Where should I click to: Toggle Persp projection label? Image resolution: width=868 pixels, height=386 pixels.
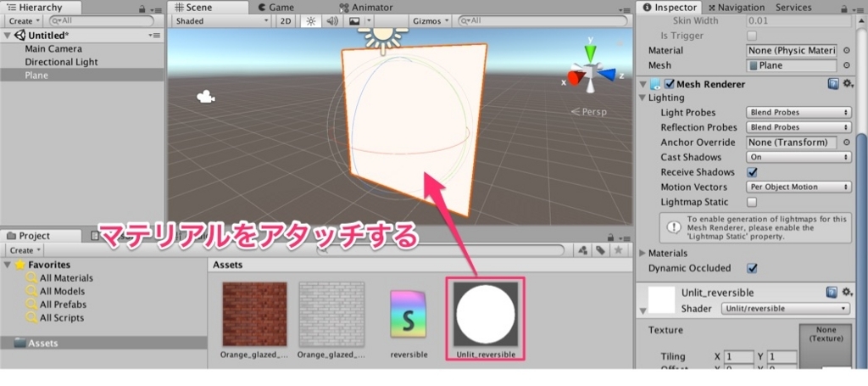(x=589, y=112)
